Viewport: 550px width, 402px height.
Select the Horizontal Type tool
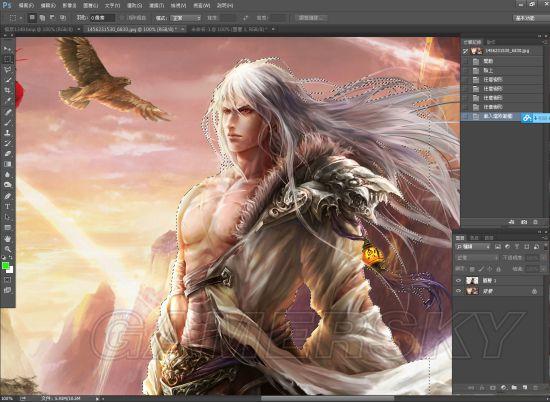click(7, 207)
